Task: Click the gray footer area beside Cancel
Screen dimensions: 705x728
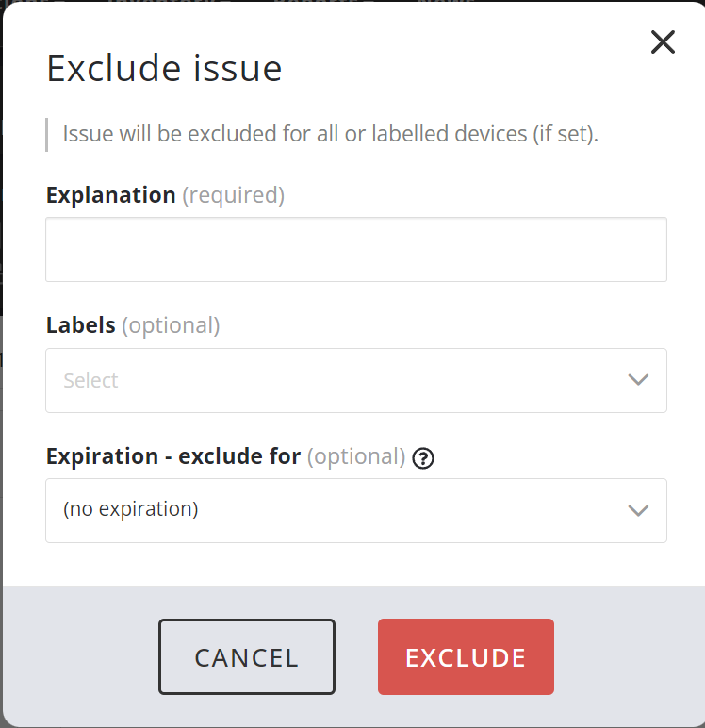Action: (x=80, y=656)
